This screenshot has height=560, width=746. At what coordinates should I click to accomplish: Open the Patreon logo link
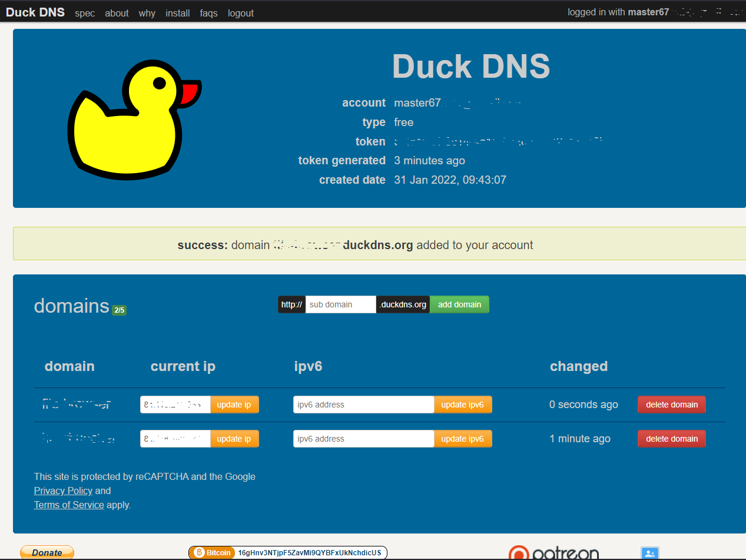pos(553,553)
